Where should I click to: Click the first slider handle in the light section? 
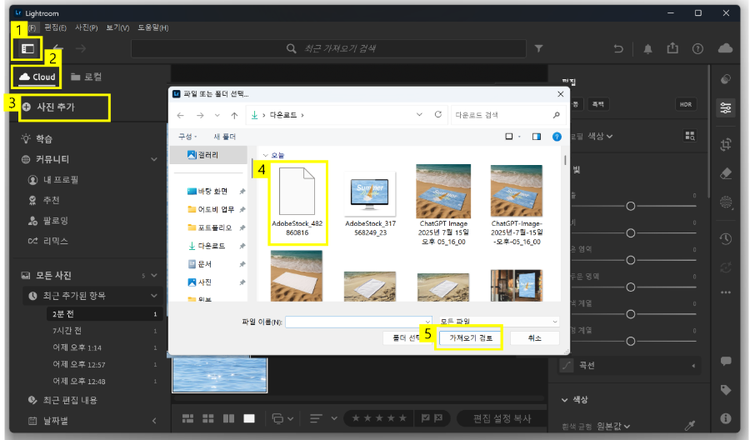point(630,206)
